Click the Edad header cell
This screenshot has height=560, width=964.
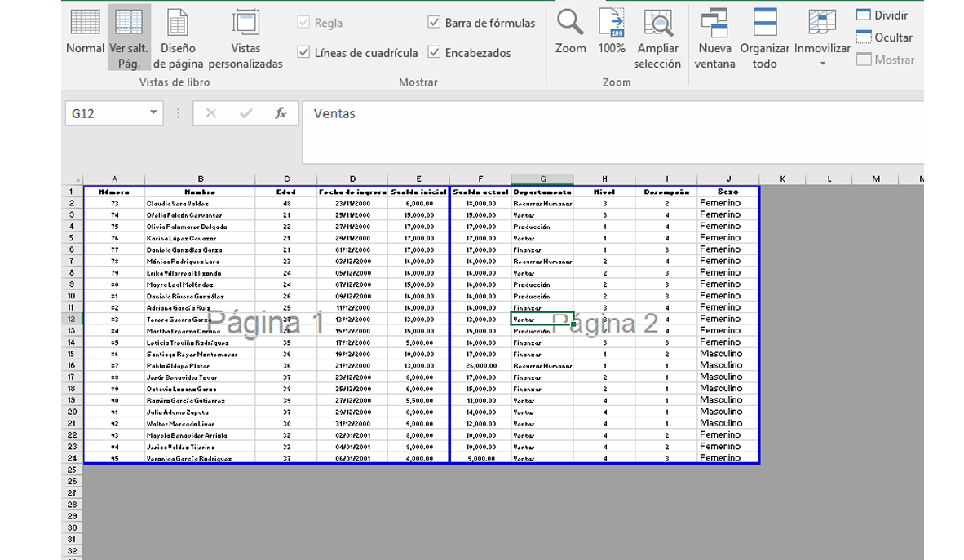[286, 192]
